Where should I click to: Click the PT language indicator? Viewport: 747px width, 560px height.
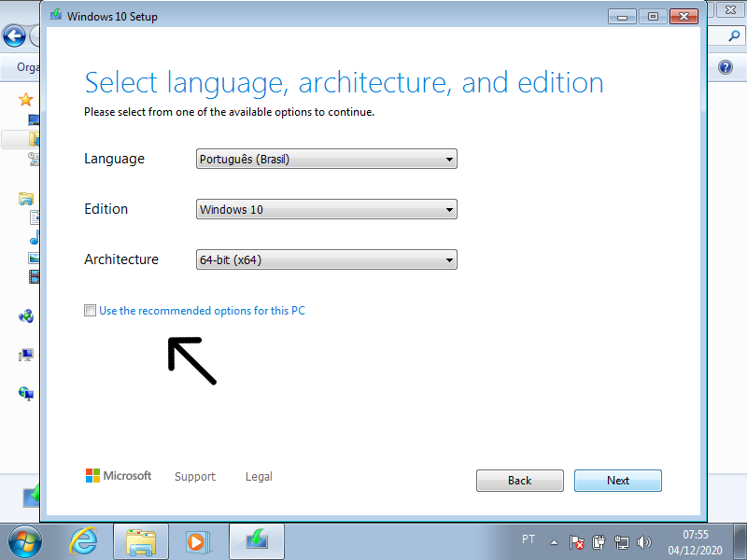pyautogui.click(x=529, y=539)
